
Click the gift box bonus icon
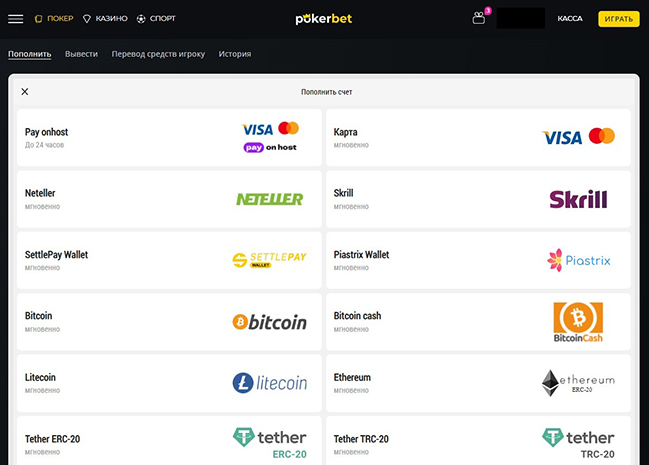479,18
